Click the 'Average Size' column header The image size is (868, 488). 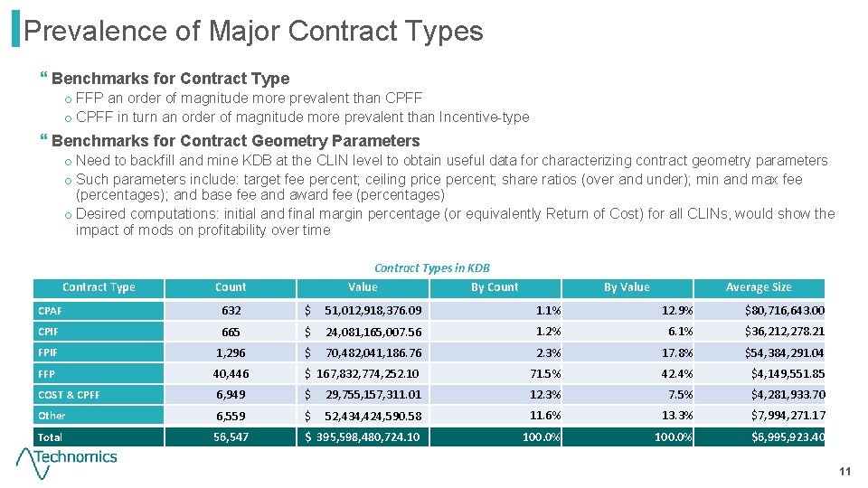click(x=759, y=287)
